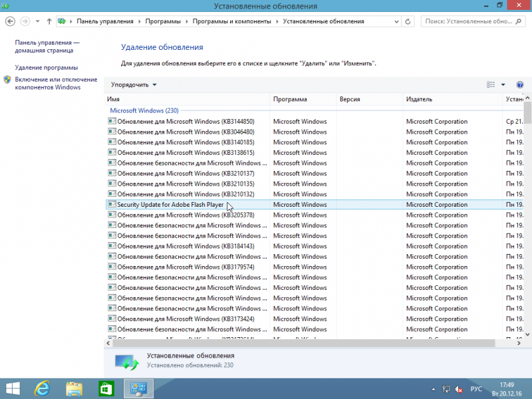532x399 pixels.
Task: Click the horizontal scrollbar thumb
Action: click(x=304, y=343)
